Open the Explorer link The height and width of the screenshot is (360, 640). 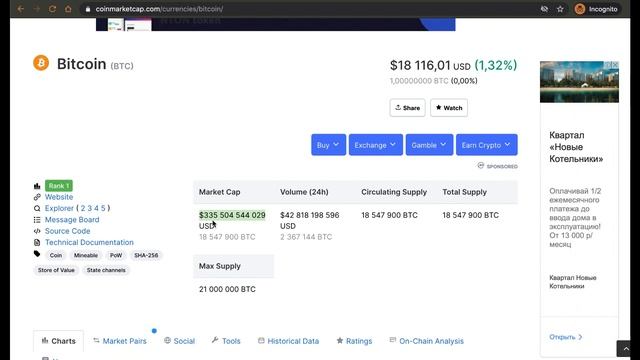(59, 208)
